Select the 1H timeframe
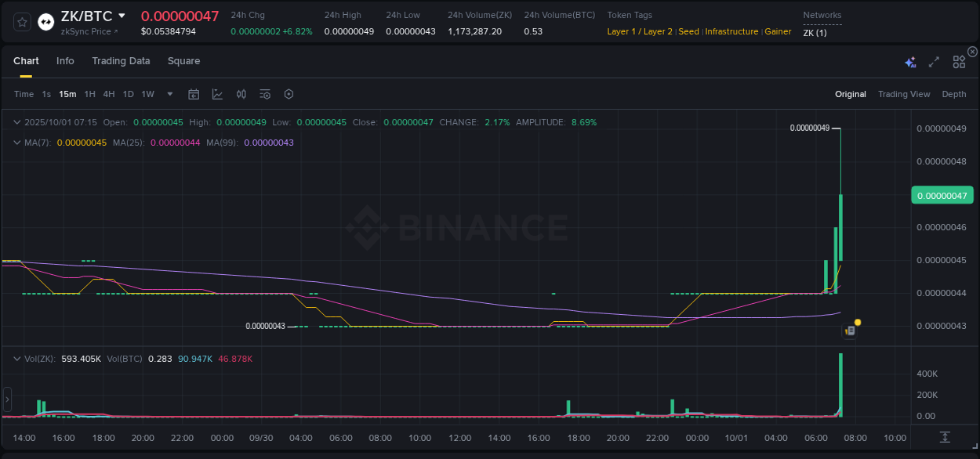The width and height of the screenshot is (980, 459). tap(89, 93)
